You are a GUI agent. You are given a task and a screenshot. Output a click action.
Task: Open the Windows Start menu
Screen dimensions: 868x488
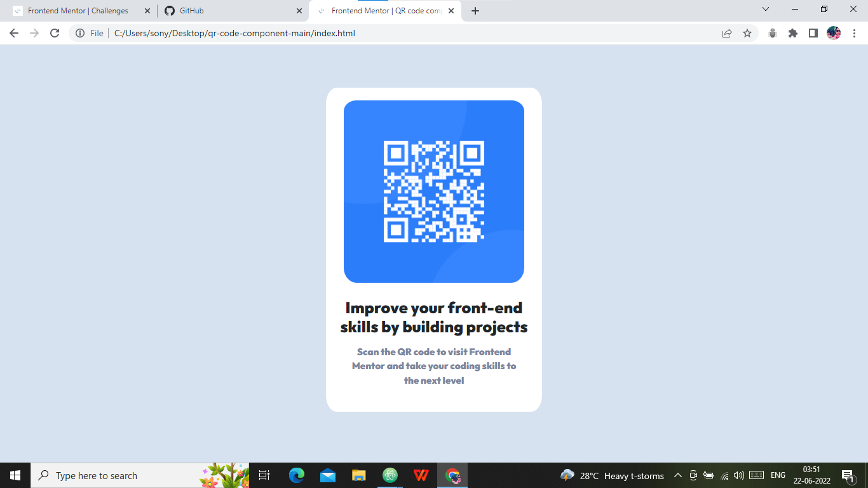(x=15, y=475)
